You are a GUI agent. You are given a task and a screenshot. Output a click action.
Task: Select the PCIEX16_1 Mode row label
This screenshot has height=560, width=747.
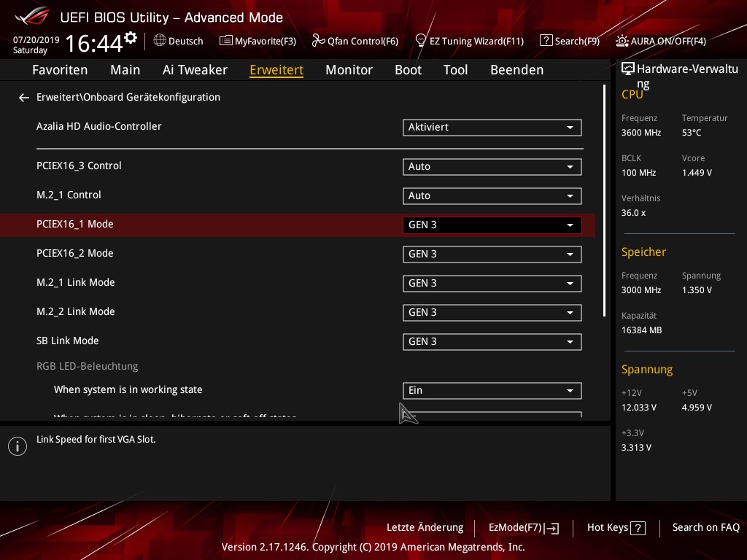(75, 225)
